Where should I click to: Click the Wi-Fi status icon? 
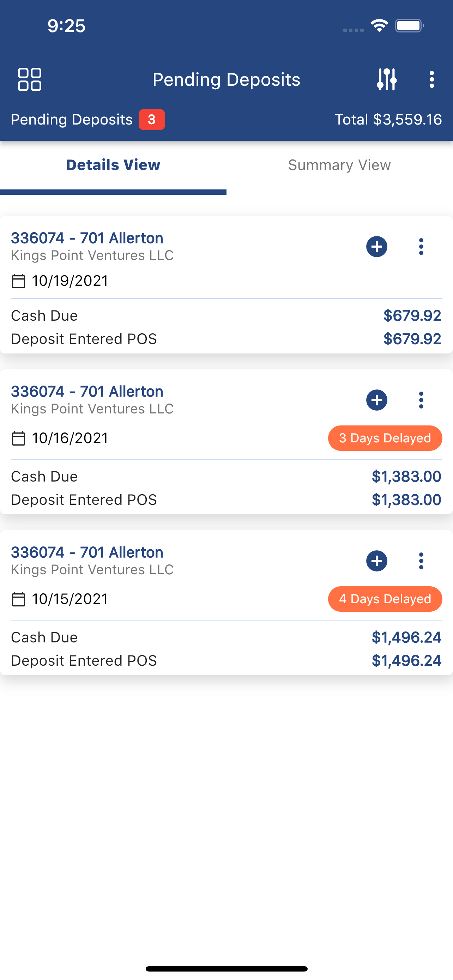pyautogui.click(x=379, y=26)
